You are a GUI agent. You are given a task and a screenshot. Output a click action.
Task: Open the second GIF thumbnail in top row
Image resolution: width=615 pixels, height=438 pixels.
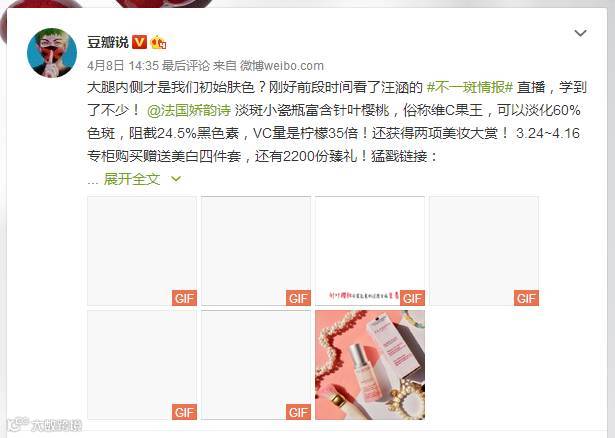[256, 251]
